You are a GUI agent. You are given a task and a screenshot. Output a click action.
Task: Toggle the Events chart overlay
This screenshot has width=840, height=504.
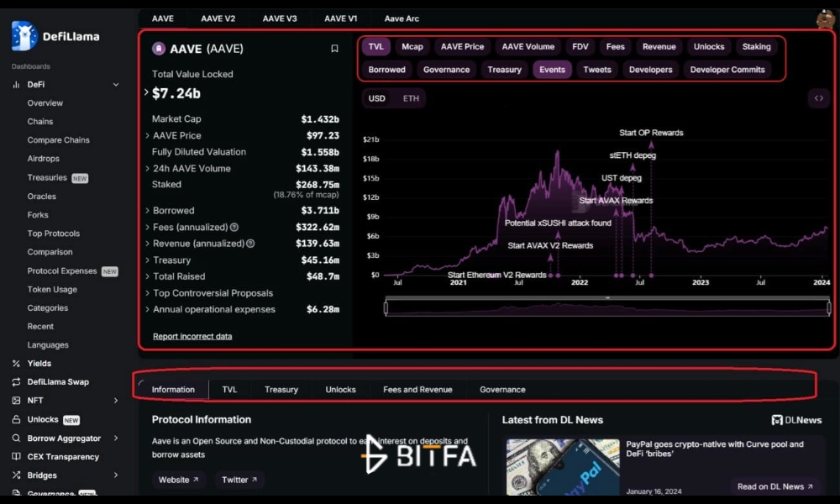coord(553,70)
